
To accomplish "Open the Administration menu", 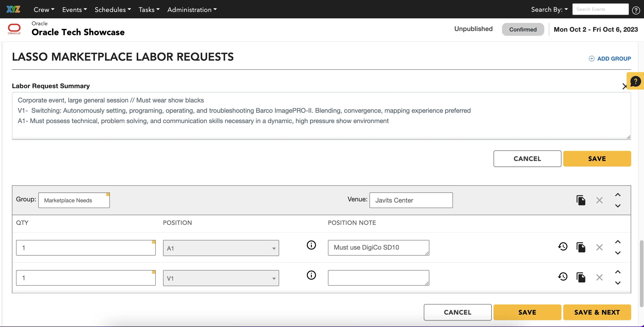I will (x=192, y=9).
